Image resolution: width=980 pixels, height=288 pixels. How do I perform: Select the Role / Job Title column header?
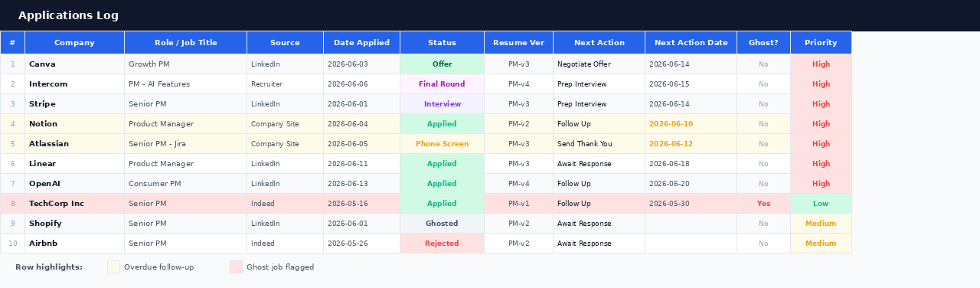pos(185,43)
